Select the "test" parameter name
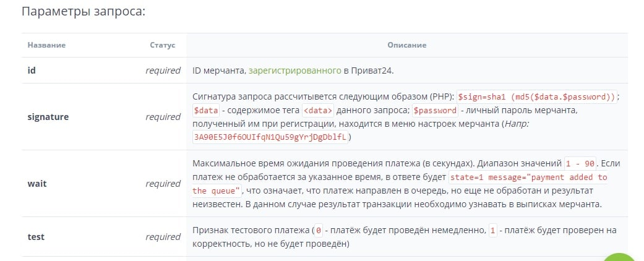Screen dimensions: 644x261 coord(36,237)
